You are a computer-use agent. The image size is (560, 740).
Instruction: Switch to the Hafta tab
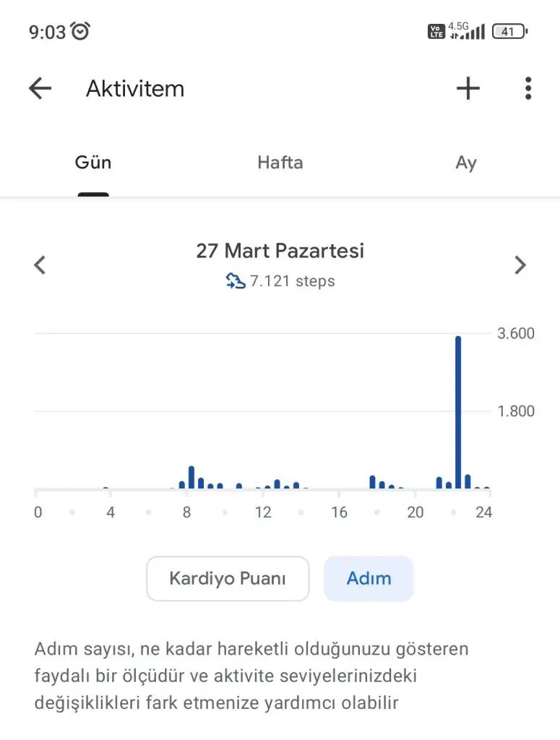pos(280,163)
